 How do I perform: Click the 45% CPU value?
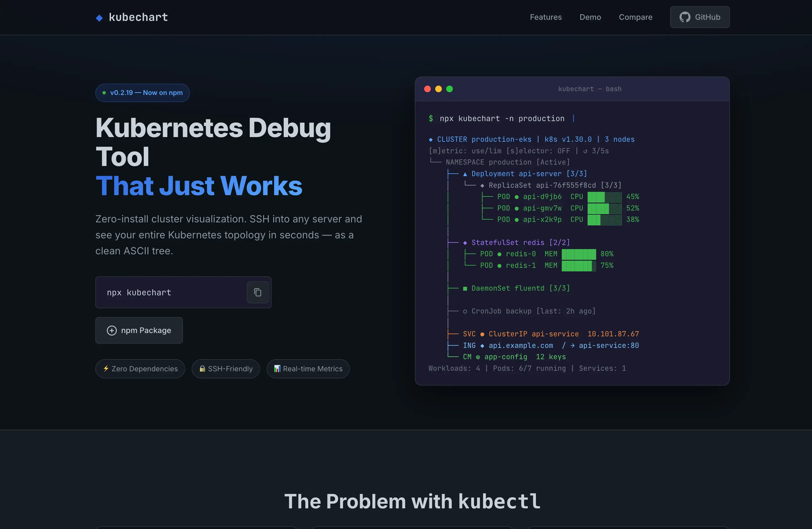click(632, 197)
